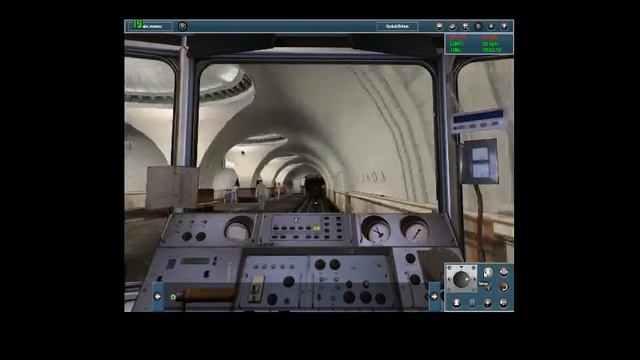
Task: Open the QuickDrive menu
Action: [x=397, y=26]
